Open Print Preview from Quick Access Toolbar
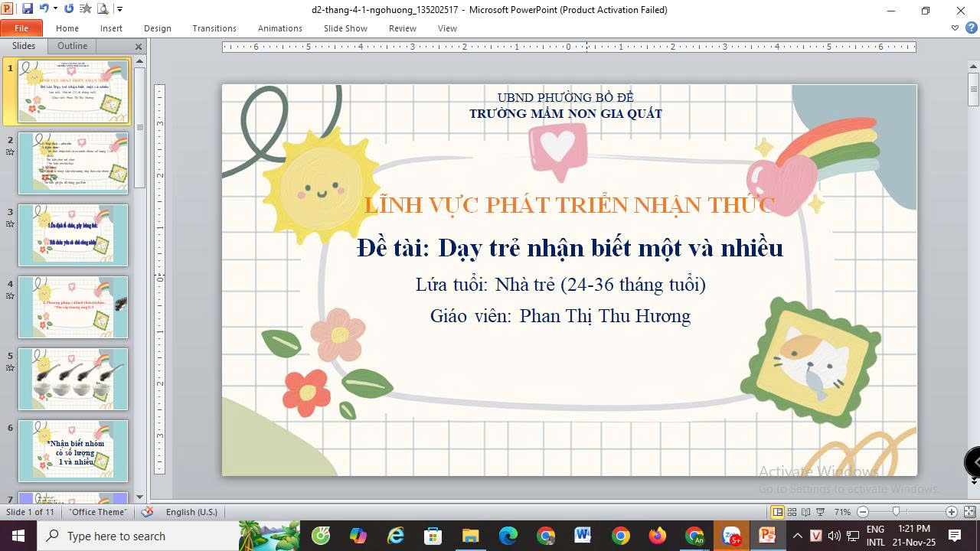This screenshot has height=551, width=980. (x=102, y=9)
